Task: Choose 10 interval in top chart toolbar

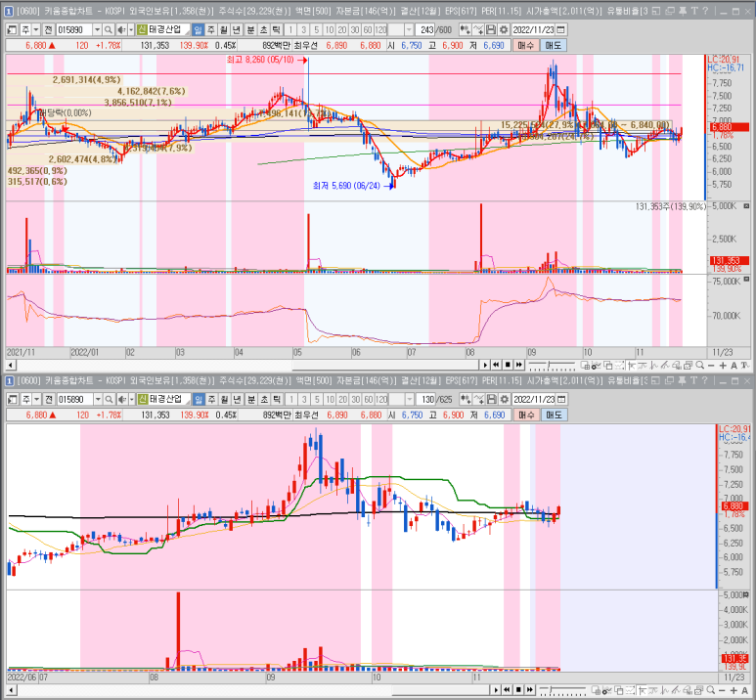Action: 329,30
